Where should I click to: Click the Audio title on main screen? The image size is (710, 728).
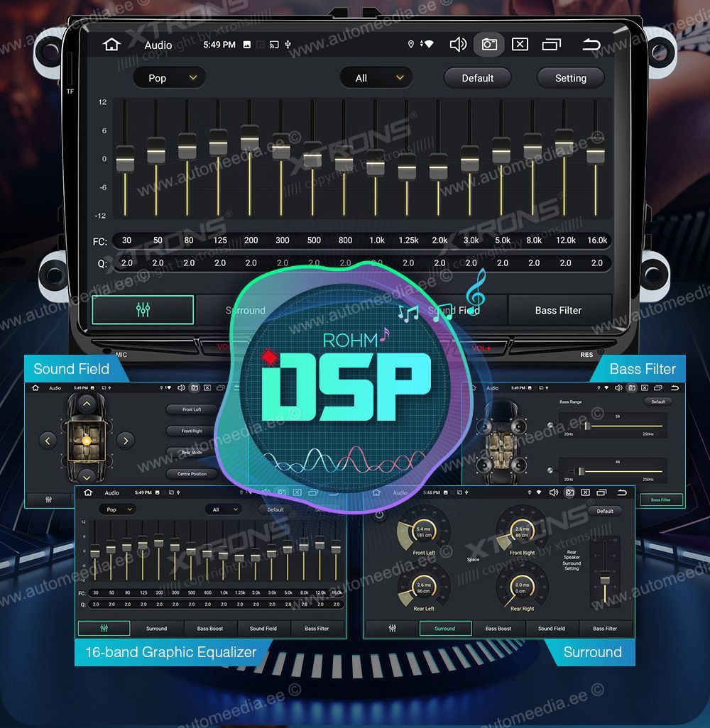click(158, 45)
